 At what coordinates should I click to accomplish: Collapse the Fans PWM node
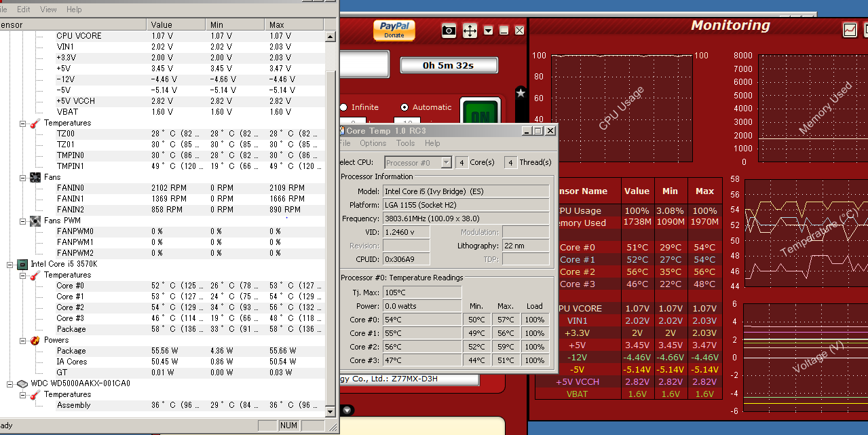click(22, 221)
